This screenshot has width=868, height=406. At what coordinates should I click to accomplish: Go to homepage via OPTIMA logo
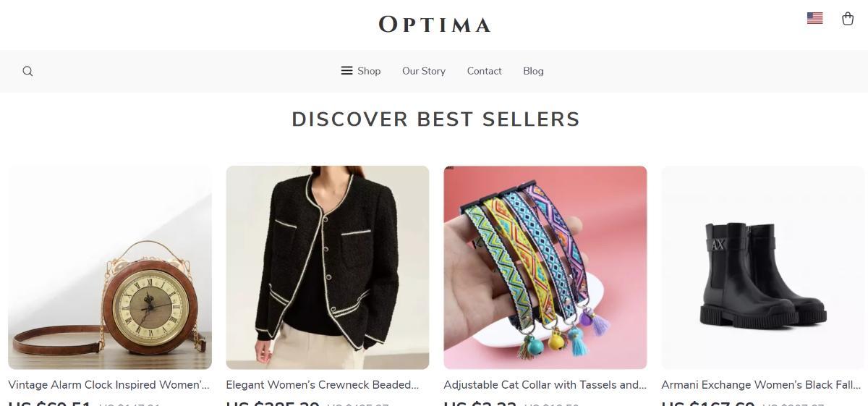click(435, 25)
